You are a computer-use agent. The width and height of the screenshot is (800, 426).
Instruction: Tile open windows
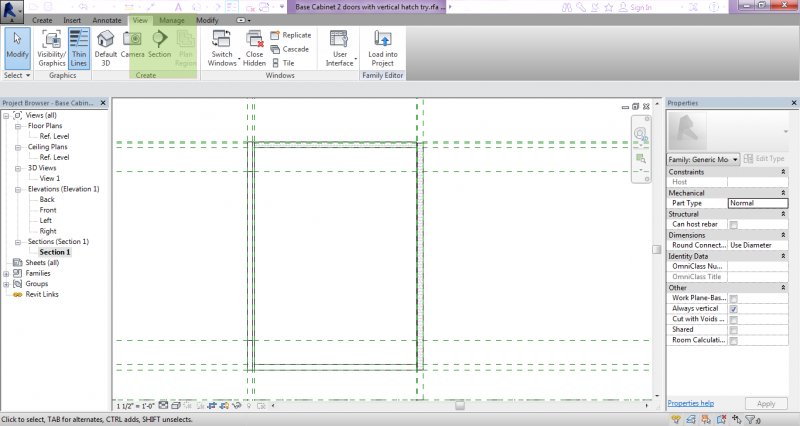283,63
